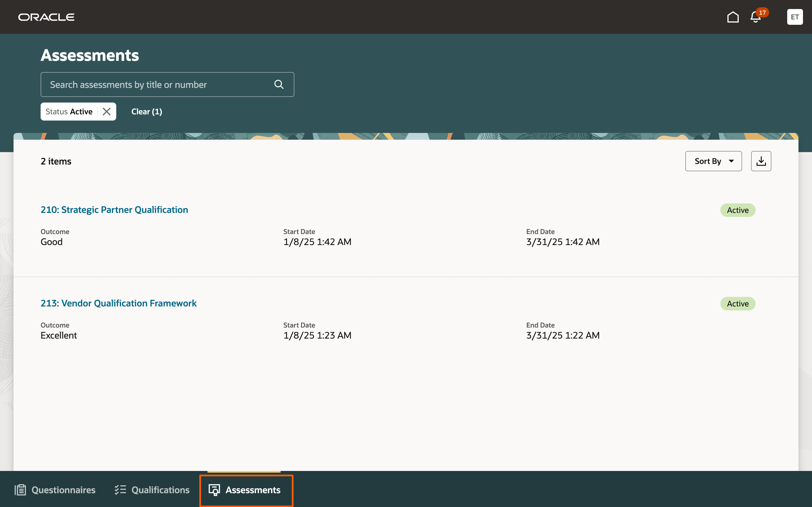Click the Home icon in header
The height and width of the screenshot is (507, 812).
(733, 17)
